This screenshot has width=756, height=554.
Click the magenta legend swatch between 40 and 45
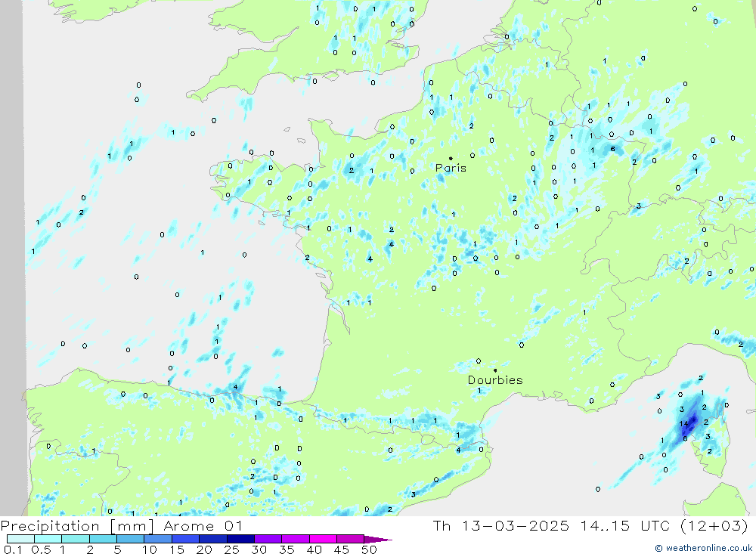[323, 539]
